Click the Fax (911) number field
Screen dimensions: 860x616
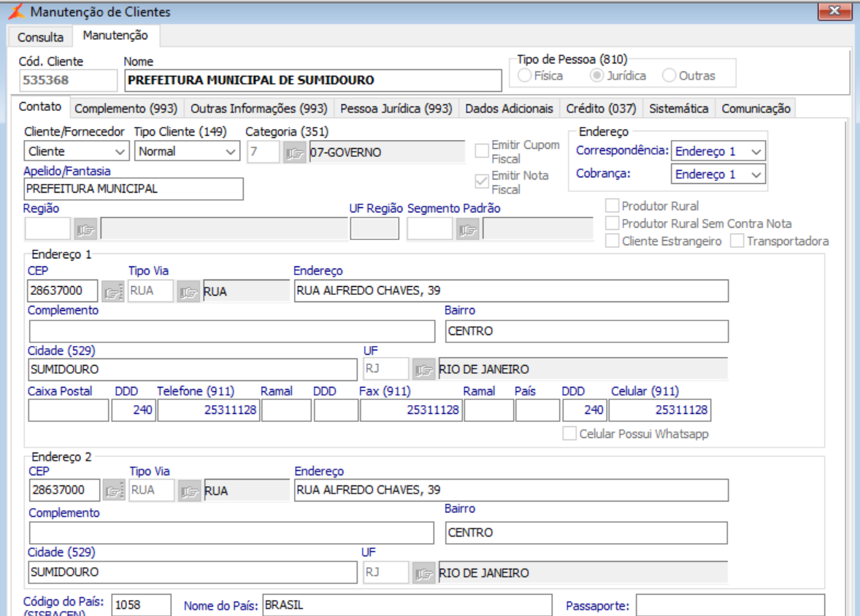coord(411,410)
